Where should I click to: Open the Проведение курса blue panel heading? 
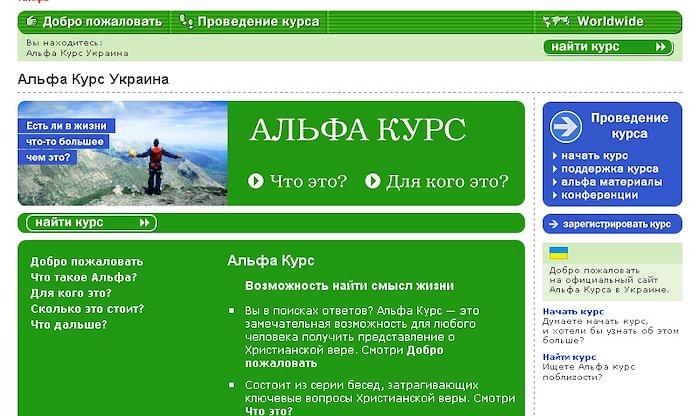629,125
